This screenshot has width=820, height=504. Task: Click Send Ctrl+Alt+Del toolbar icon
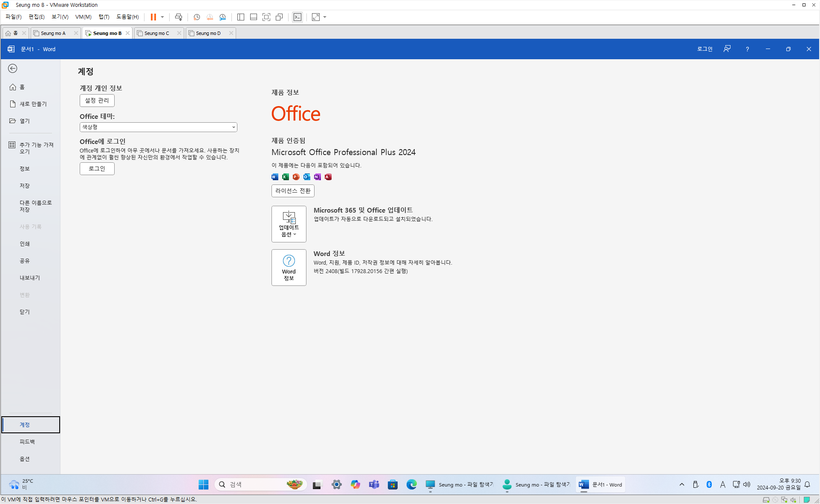pos(179,17)
